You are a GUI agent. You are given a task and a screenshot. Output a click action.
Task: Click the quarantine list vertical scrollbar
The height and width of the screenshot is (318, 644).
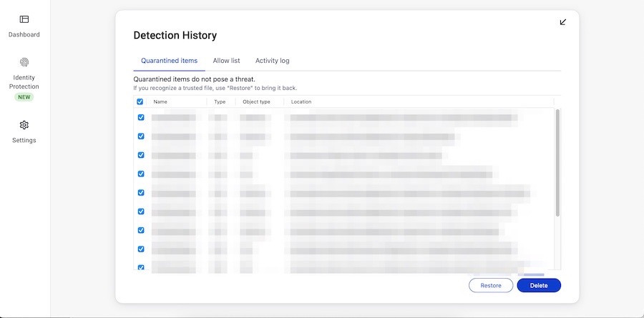[x=557, y=163]
